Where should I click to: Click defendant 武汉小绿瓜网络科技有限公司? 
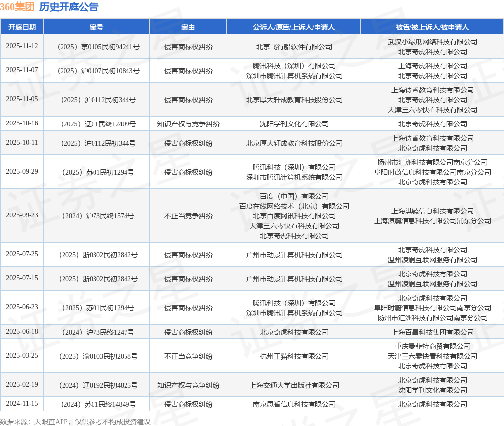[x=432, y=42]
